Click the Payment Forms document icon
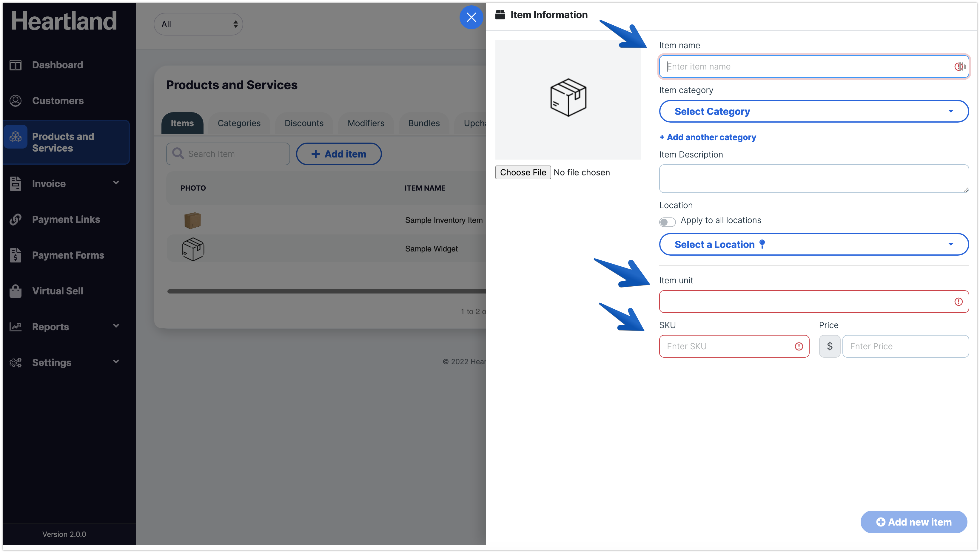This screenshot has height=553, width=980. tap(15, 255)
